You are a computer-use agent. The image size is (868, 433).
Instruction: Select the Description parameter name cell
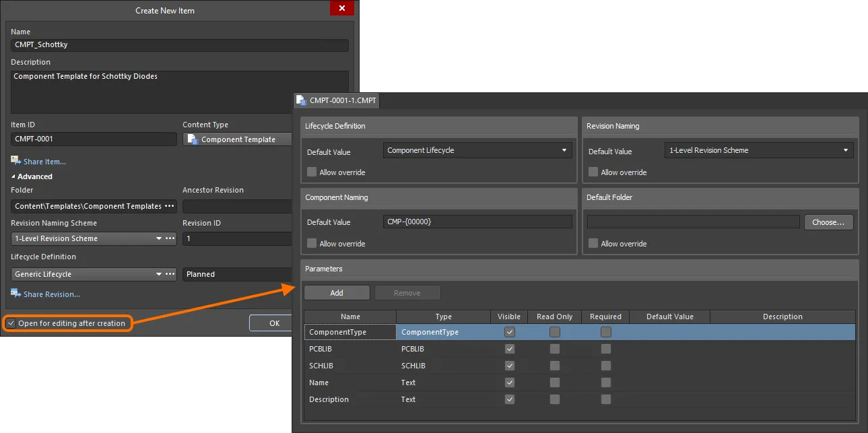(350, 399)
